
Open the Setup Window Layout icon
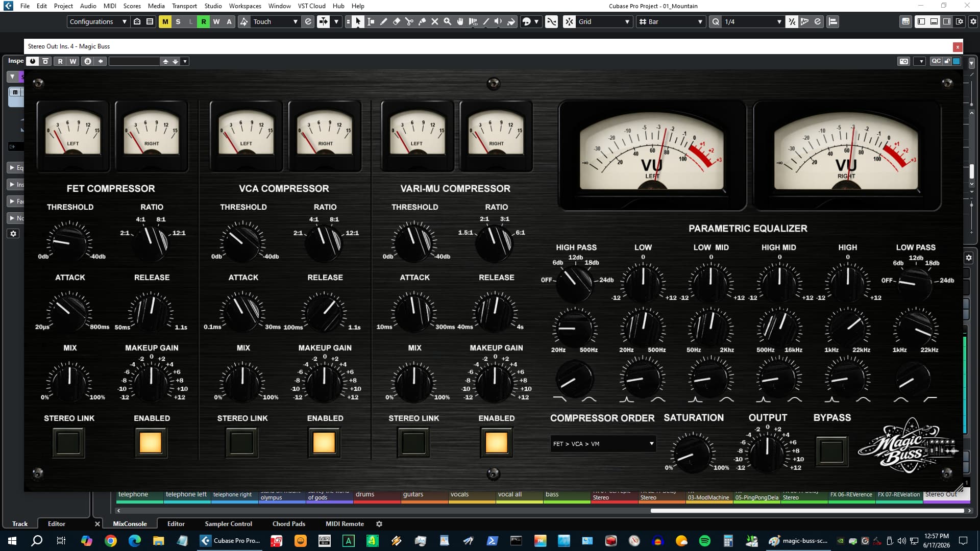coord(960,21)
